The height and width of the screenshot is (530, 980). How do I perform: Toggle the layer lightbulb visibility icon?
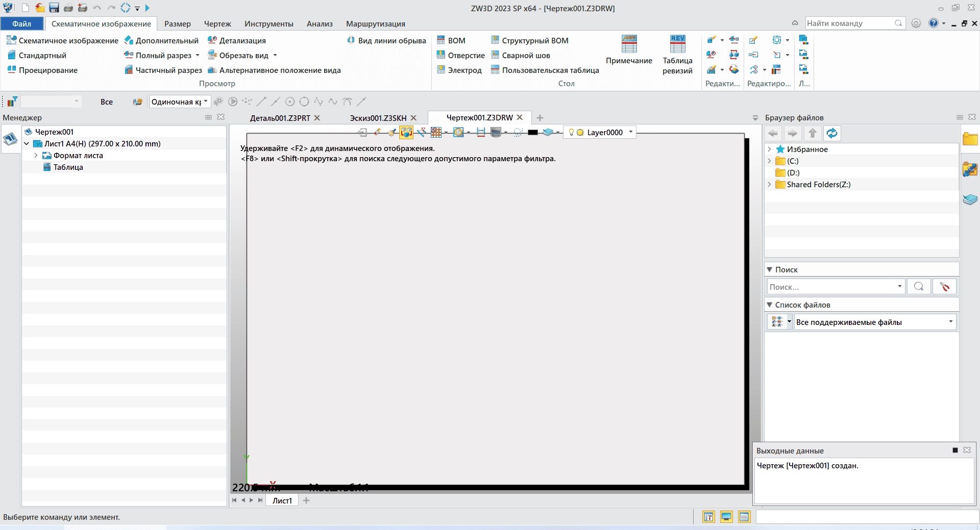[571, 132]
